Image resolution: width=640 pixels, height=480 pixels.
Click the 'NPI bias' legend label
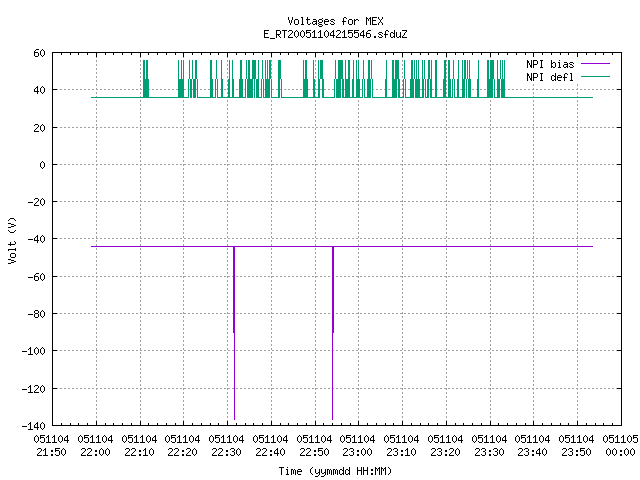point(550,64)
